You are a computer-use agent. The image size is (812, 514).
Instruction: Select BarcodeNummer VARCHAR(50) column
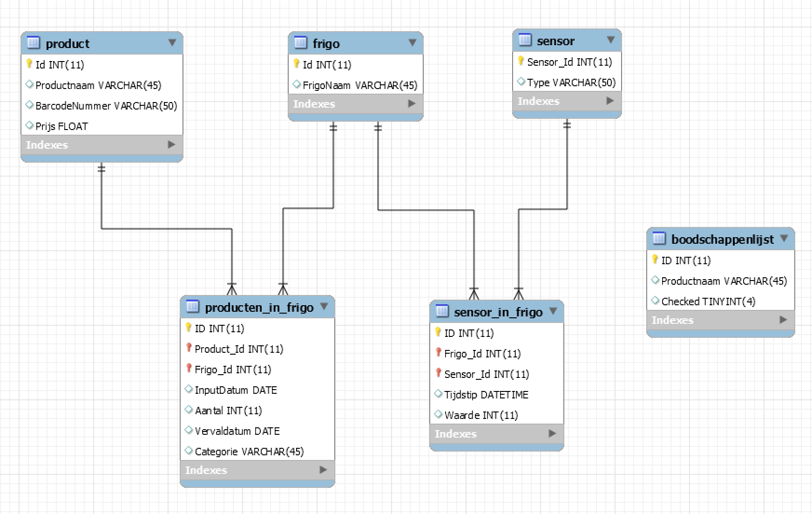[x=102, y=106]
